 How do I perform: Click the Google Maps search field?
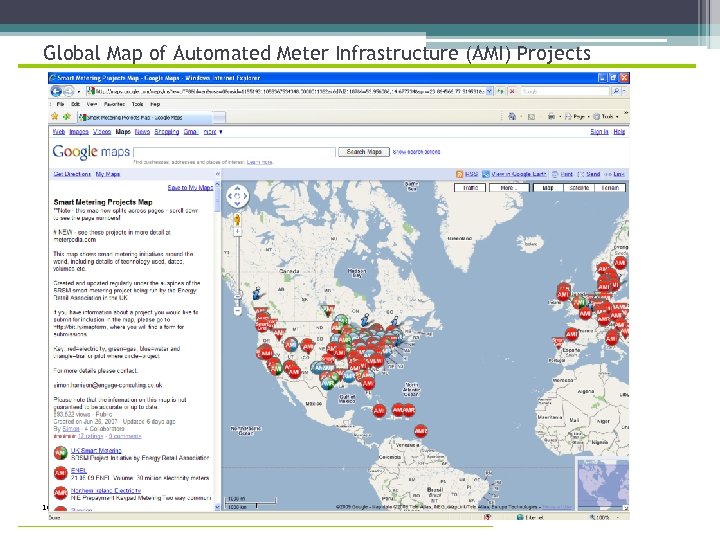click(x=234, y=152)
